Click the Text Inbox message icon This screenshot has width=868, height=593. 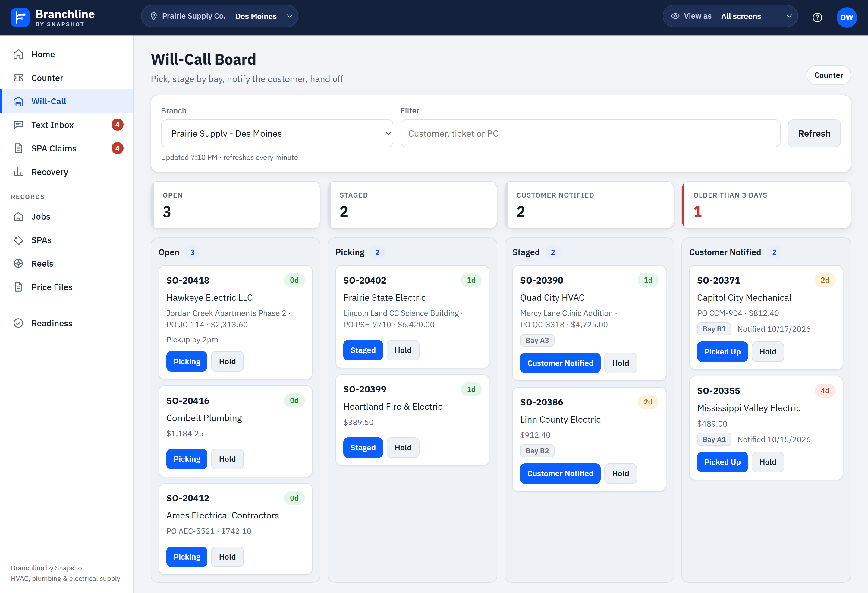tap(18, 125)
